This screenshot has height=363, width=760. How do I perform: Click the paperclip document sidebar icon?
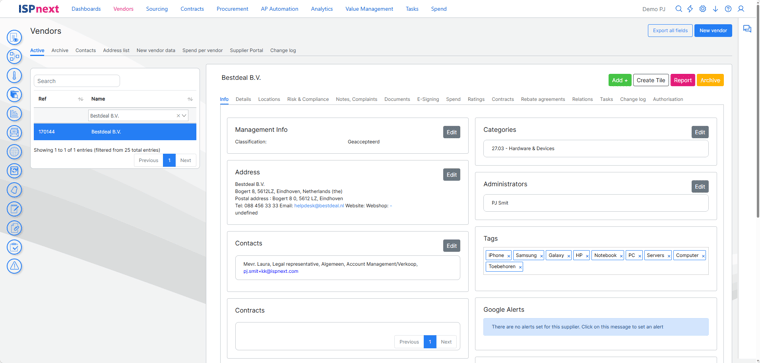point(15,228)
